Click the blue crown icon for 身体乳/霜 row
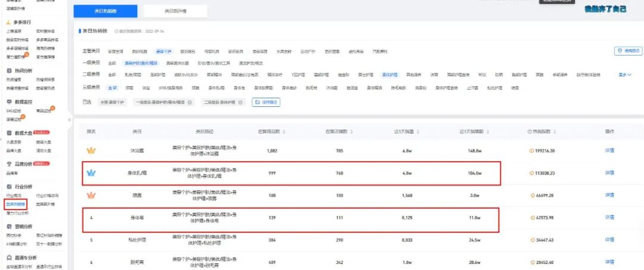644x270 pixels. 91,173
